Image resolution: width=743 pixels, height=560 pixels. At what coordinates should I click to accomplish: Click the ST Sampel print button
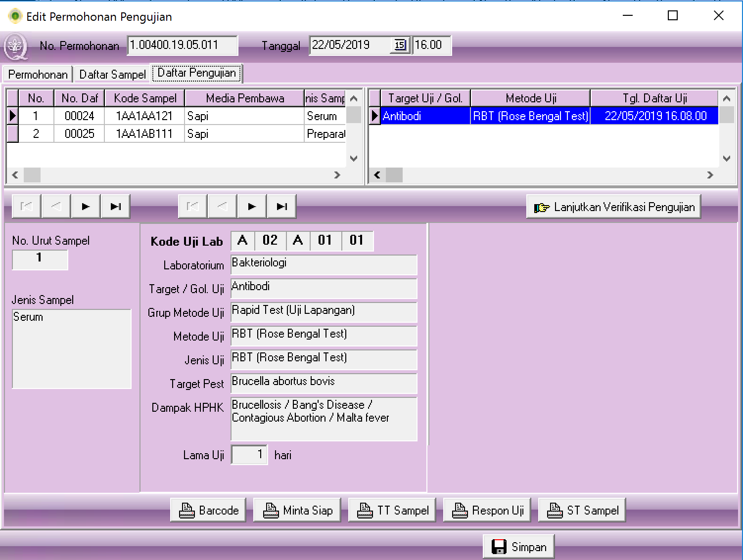coord(582,510)
